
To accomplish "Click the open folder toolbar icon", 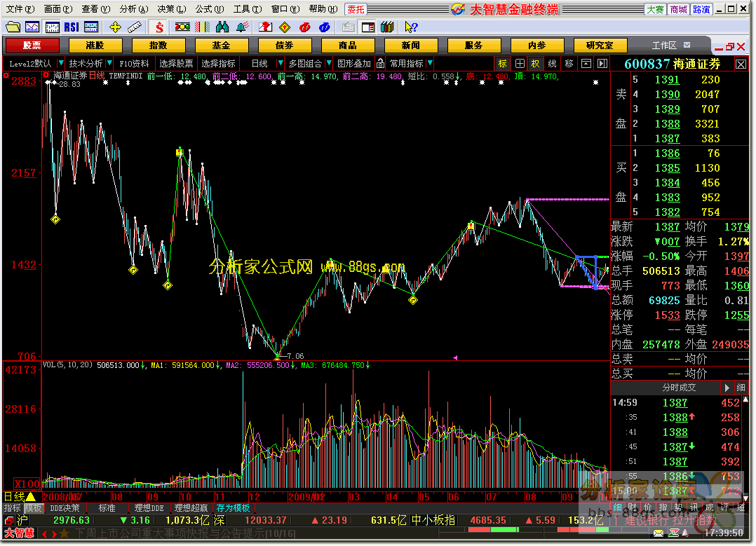I will pyautogui.click(x=13, y=27).
